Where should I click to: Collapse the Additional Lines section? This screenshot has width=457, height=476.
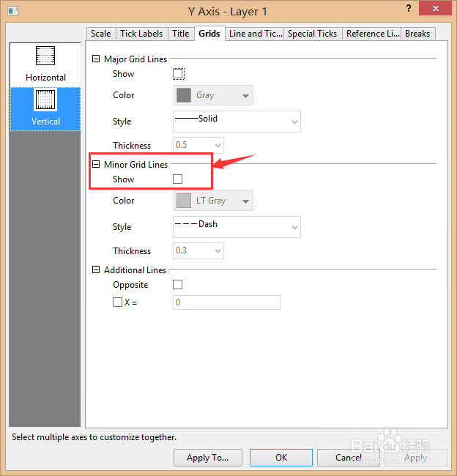coord(96,269)
